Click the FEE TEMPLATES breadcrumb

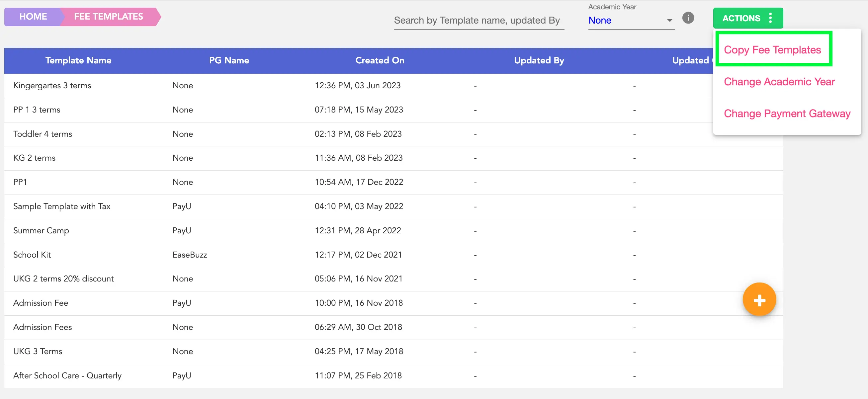109,17
